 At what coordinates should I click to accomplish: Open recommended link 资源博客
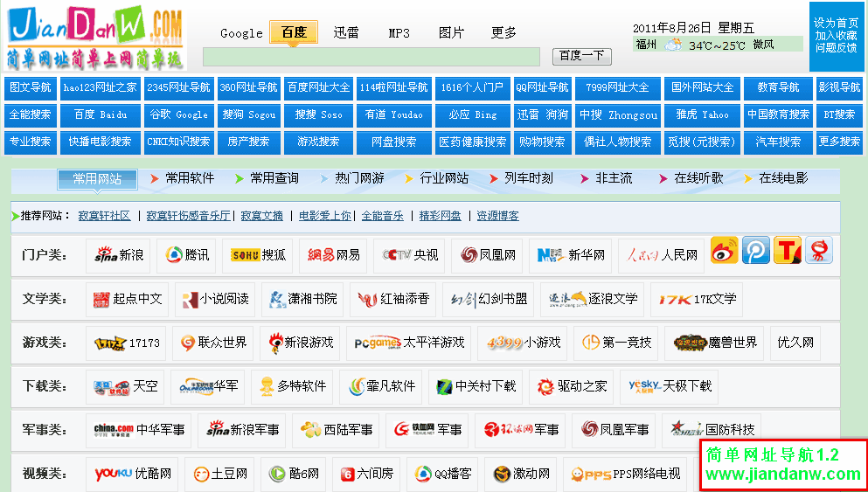[x=498, y=217]
